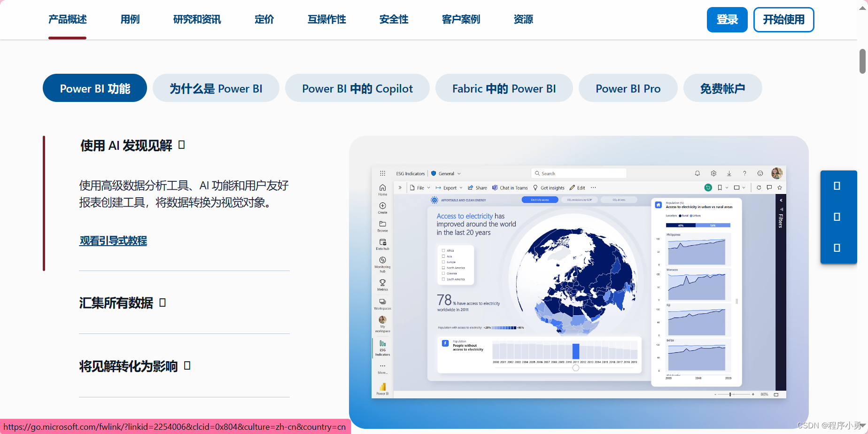
Task: Click Chat in Teams in report toolbar
Action: (510, 188)
